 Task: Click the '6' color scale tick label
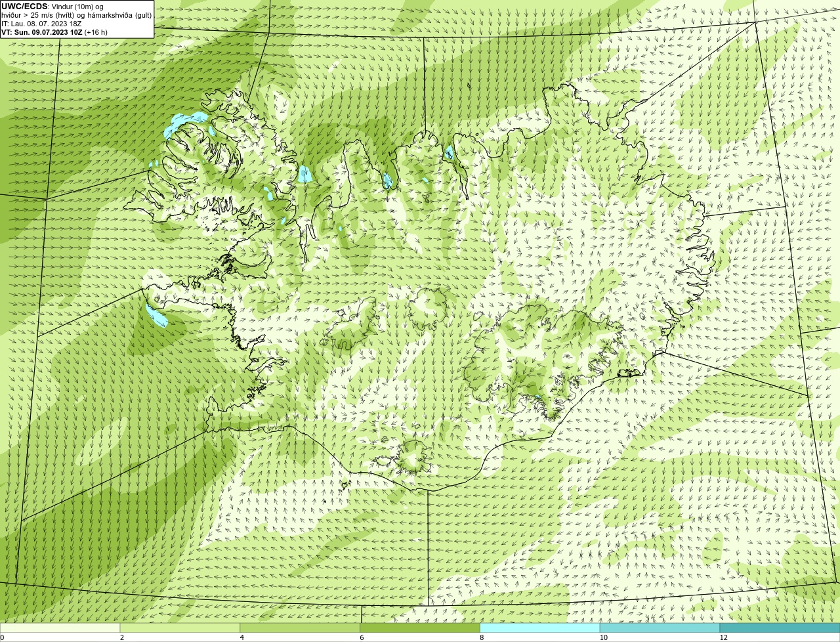(362, 637)
